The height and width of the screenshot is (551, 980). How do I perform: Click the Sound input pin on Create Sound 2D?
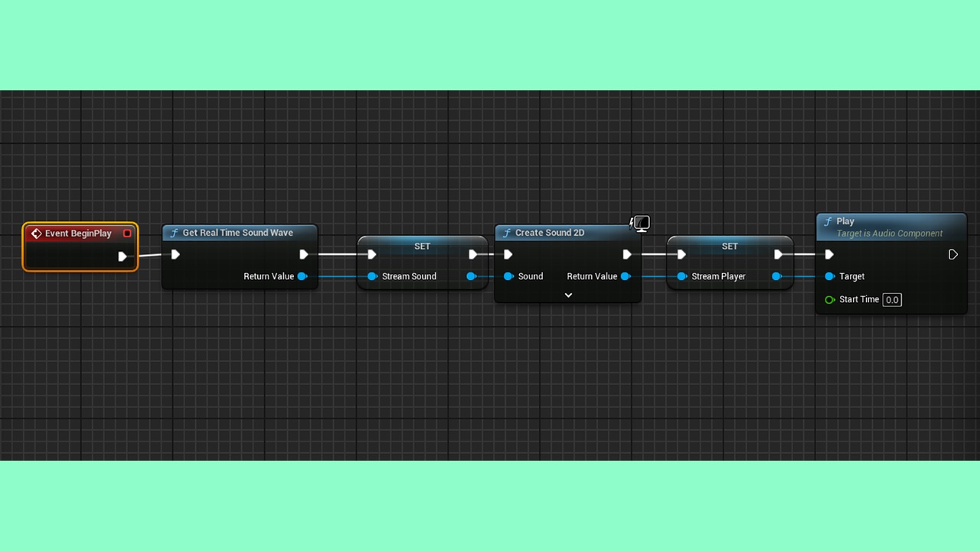[508, 276]
